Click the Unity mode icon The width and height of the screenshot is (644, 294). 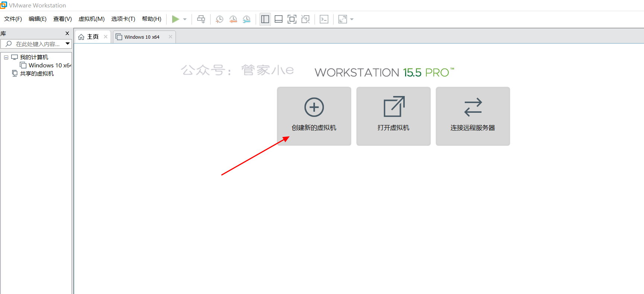click(x=306, y=19)
